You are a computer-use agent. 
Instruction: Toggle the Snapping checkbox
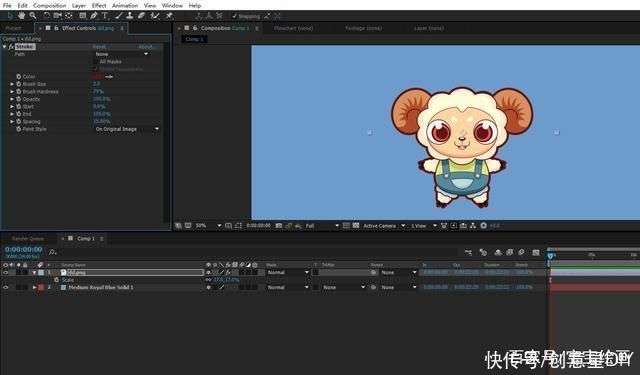tap(234, 16)
